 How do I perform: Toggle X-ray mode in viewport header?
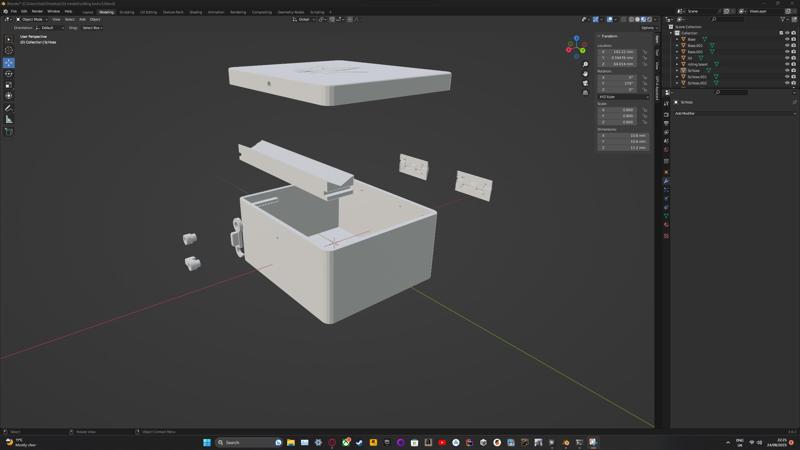pyautogui.click(x=623, y=19)
